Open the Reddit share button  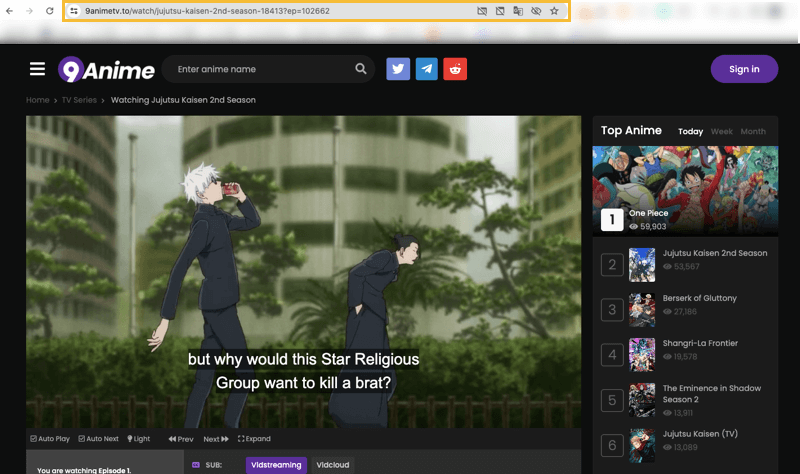tap(455, 69)
